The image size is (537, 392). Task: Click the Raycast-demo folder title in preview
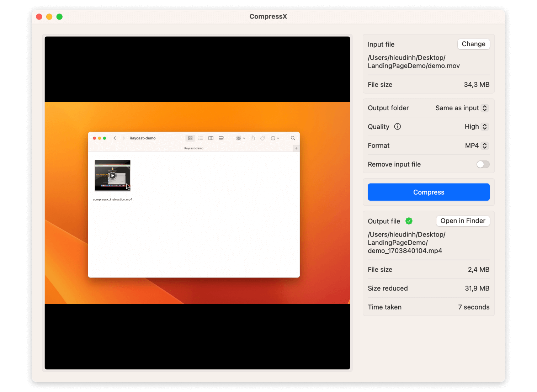[142, 138]
